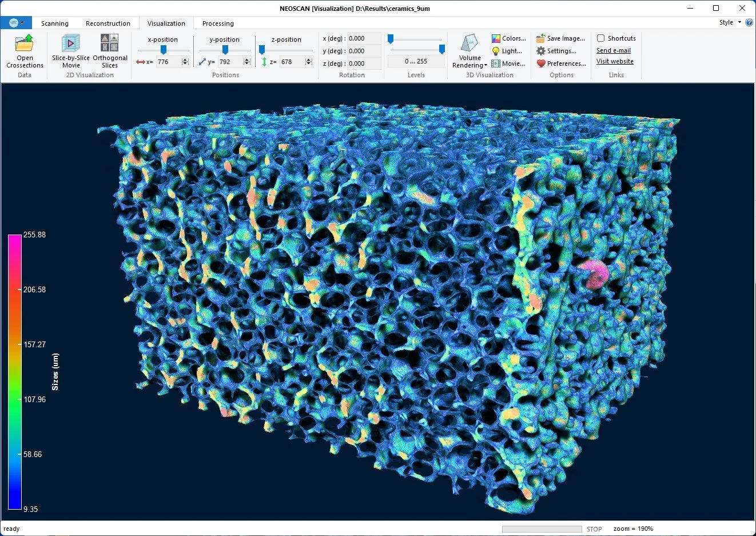Click the Colors palette icon
Viewport: 756px width, 536px height.
[x=496, y=38]
